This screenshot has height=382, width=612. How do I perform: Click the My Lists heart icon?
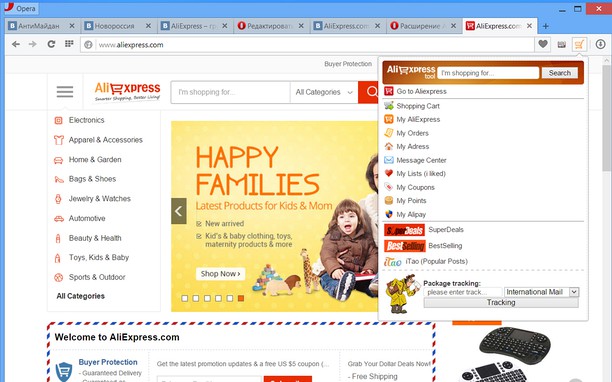tap(389, 173)
